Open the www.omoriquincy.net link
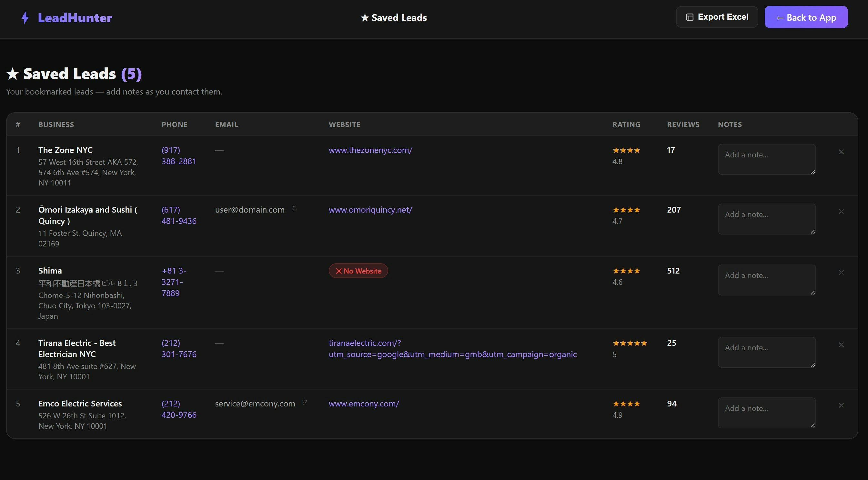 tap(370, 210)
